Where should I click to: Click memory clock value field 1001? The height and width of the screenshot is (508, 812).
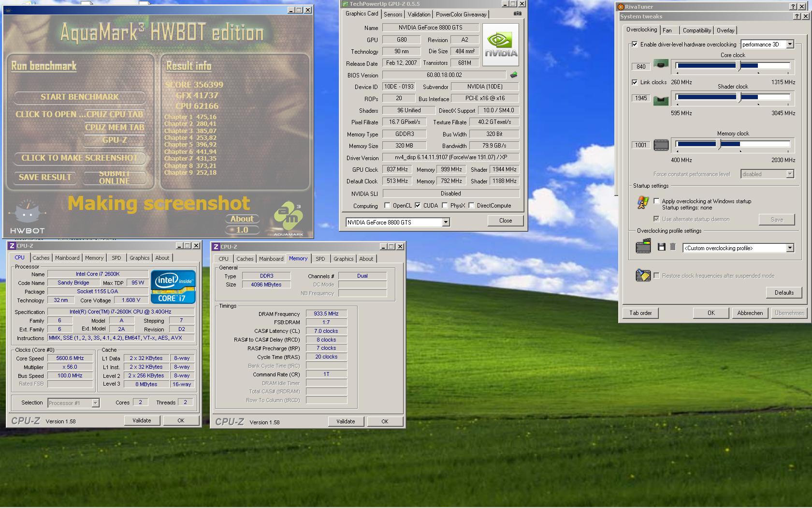point(641,145)
